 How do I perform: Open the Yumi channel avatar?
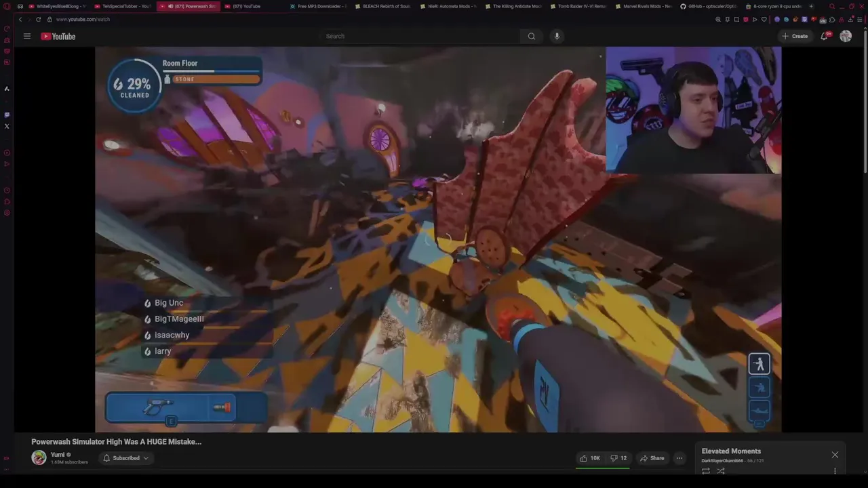tap(39, 457)
